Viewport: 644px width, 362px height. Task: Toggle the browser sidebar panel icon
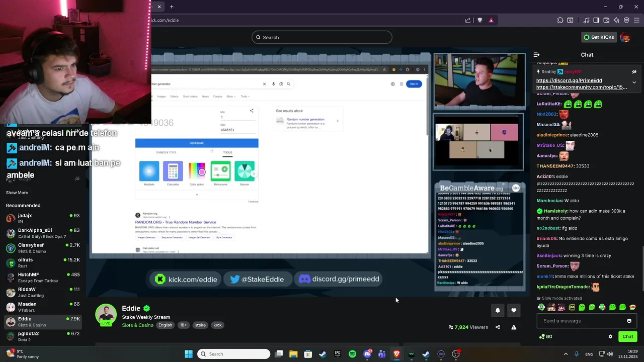[x=596, y=20]
